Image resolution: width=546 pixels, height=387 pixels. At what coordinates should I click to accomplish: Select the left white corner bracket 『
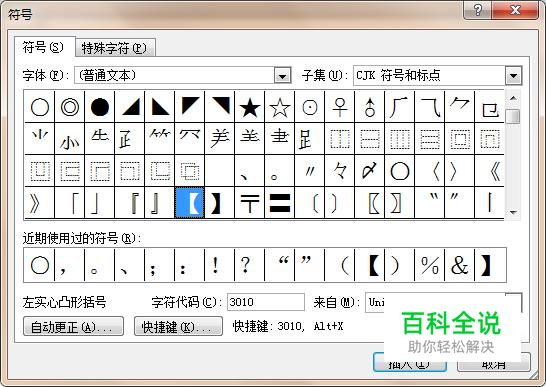(130, 203)
